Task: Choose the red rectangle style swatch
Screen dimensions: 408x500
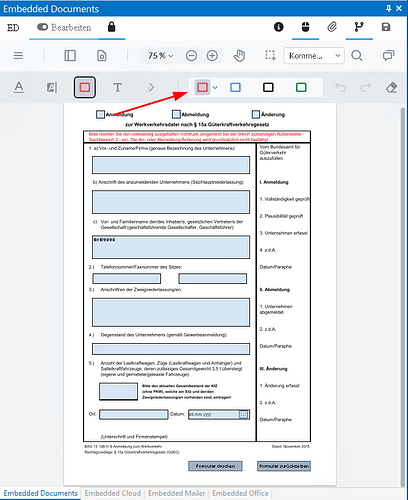Action: [202, 87]
